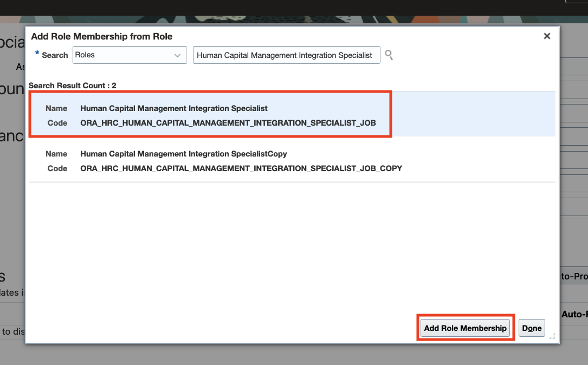This screenshot has width=588, height=365.
Task: Close the Add Role Membership dialog
Action: pyautogui.click(x=547, y=36)
